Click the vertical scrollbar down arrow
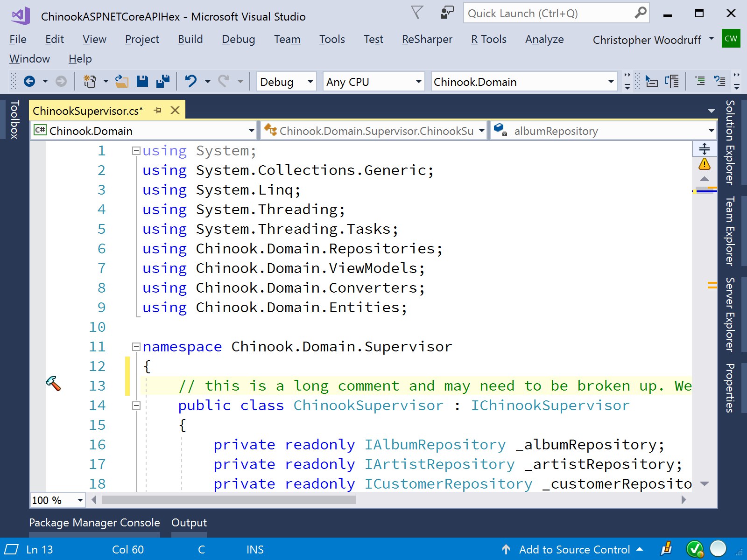Image resolution: width=747 pixels, height=560 pixels. tap(705, 483)
